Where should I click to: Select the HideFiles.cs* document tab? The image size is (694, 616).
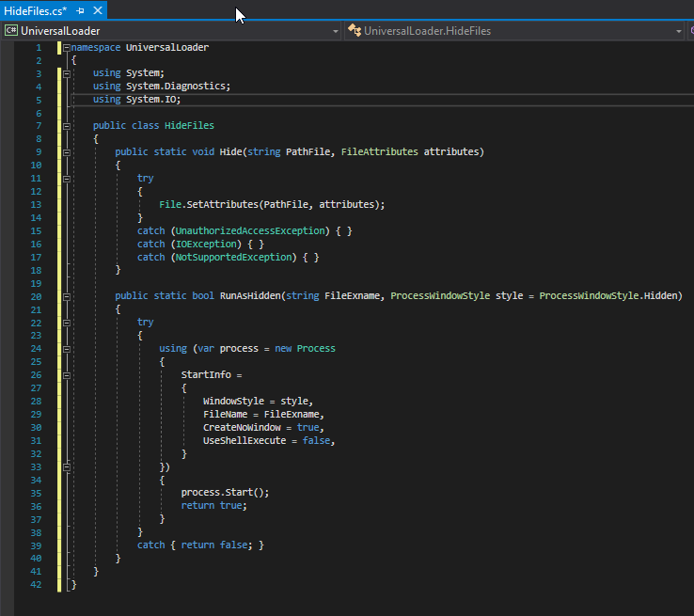coord(36,9)
